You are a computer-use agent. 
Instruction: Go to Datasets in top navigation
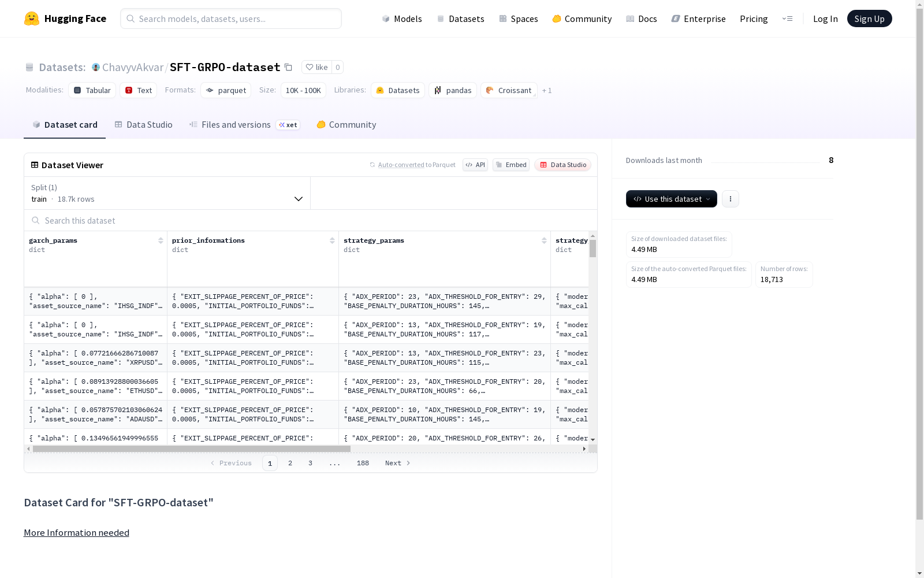tap(460, 18)
